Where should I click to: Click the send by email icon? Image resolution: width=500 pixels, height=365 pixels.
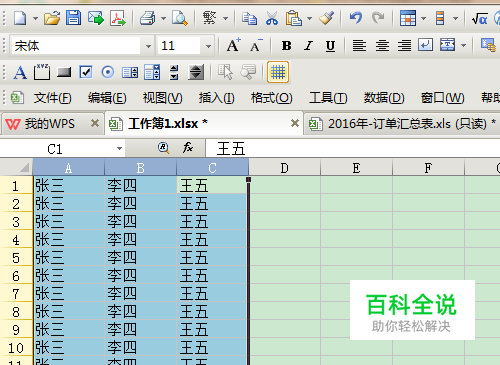tap(96, 18)
